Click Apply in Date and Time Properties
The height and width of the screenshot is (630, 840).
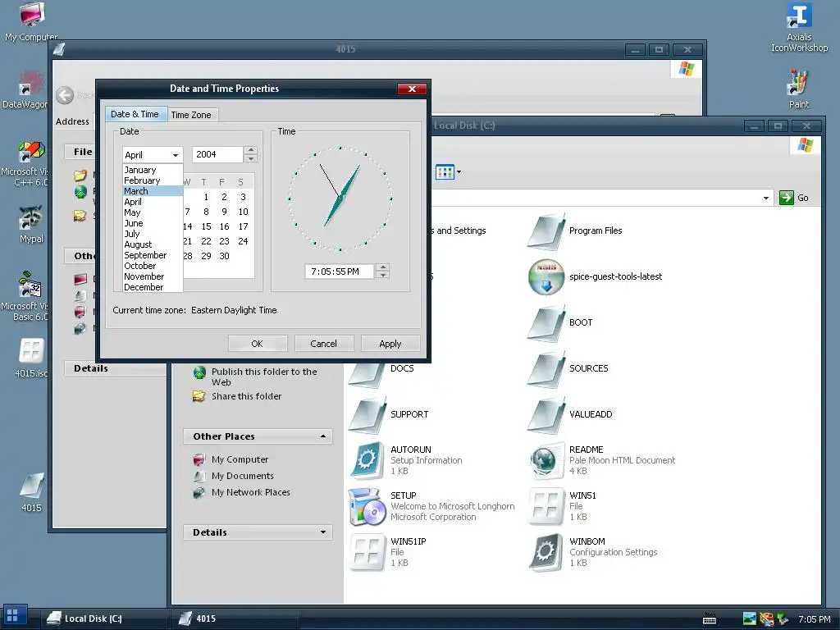coord(390,344)
